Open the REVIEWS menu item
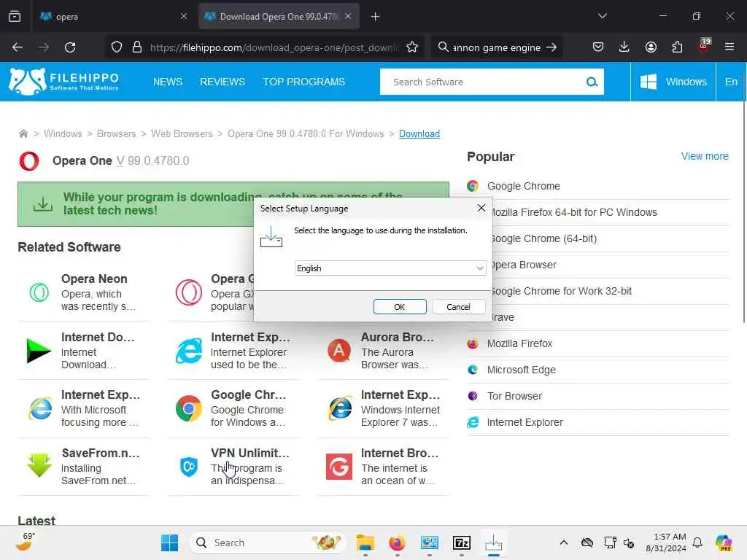 [222, 82]
